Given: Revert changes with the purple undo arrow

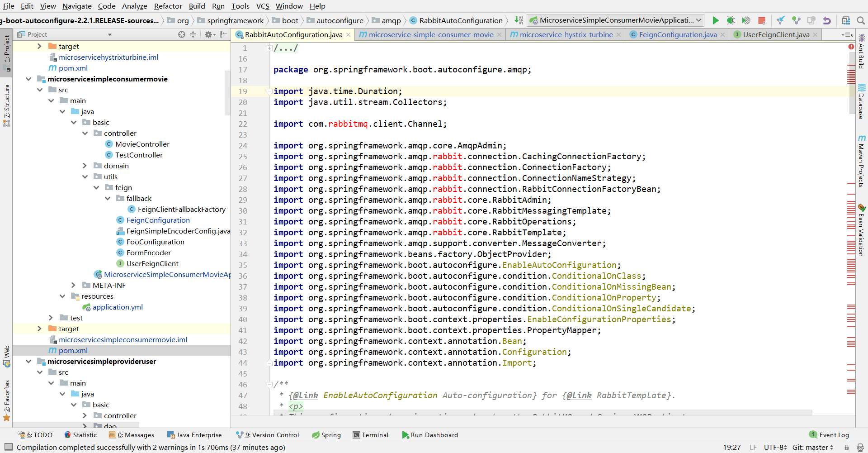Looking at the screenshot, I should click(x=827, y=20).
